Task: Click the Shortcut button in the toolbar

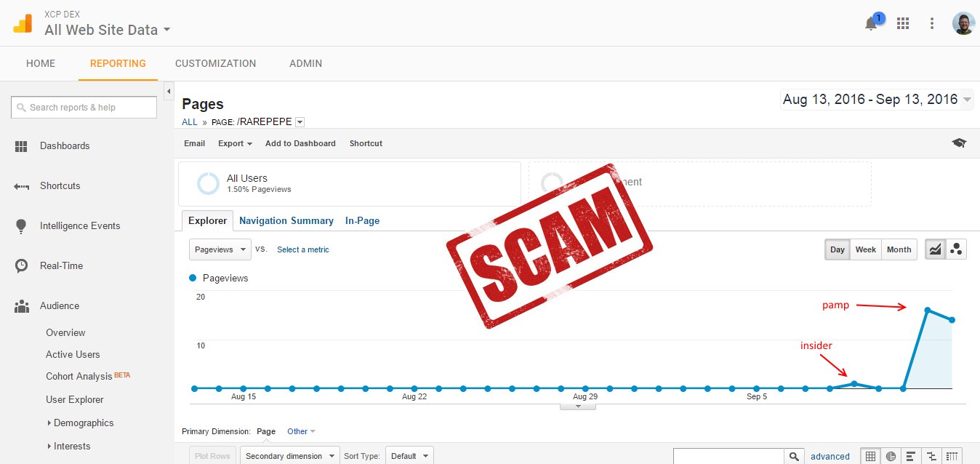Action: click(x=366, y=143)
